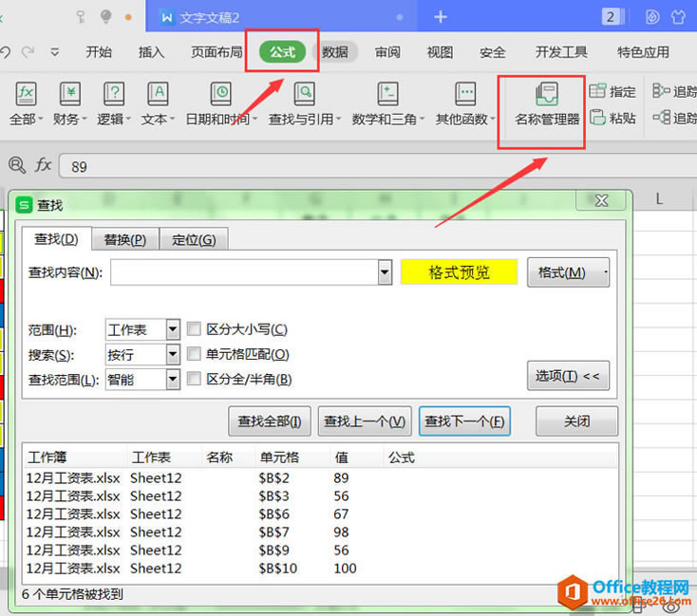Image resolution: width=697 pixels, height=616 pixels.
Task: Open the 数据 ribbon tab
Action: coord(335,52)
